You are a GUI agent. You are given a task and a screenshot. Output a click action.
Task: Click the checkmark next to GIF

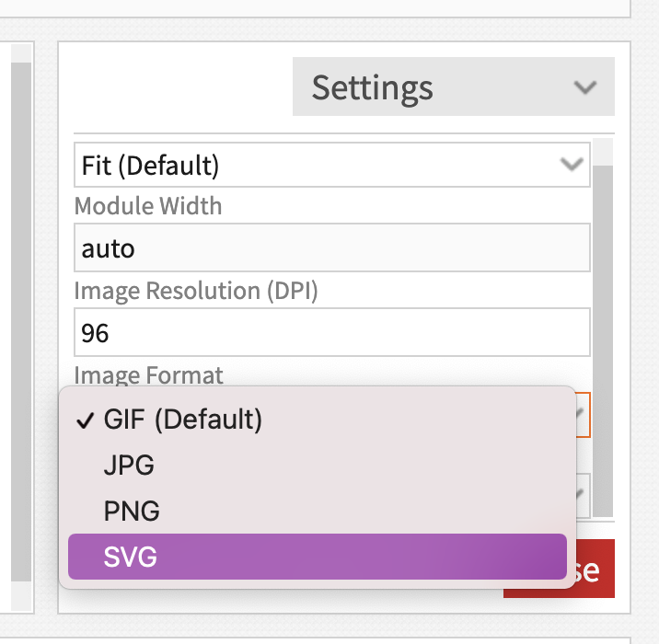coord(86,420)
